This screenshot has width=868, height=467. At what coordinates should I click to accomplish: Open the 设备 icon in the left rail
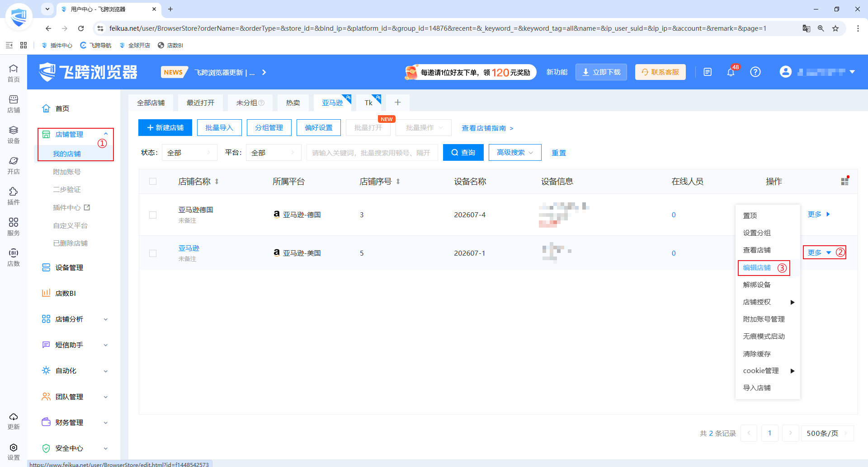(14, 134)
